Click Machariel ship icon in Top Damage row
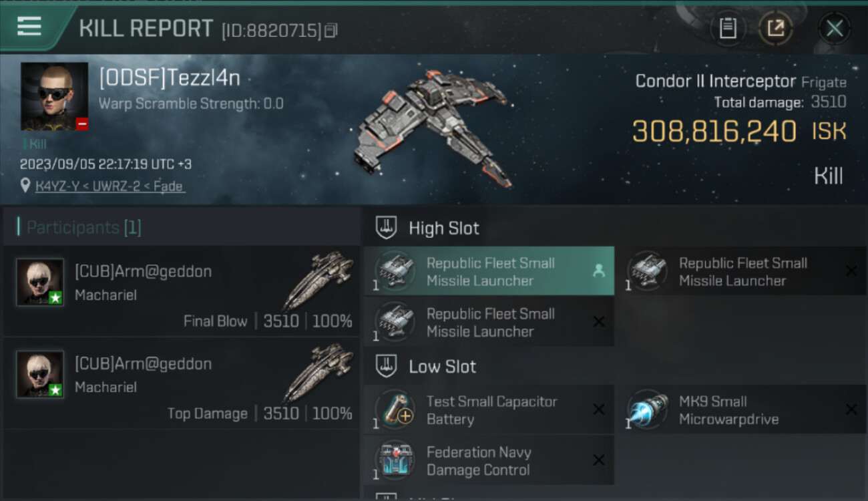The image size is (868, 501). click(318, 373)
